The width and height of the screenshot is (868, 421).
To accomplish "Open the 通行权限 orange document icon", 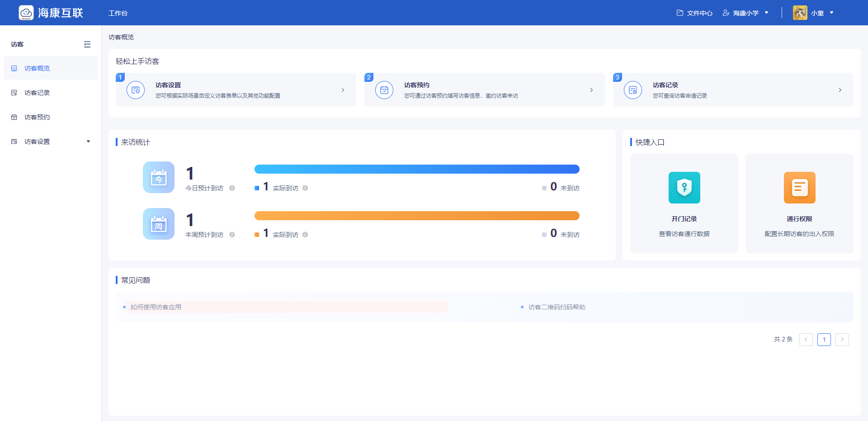I will [x=799, y=188].
